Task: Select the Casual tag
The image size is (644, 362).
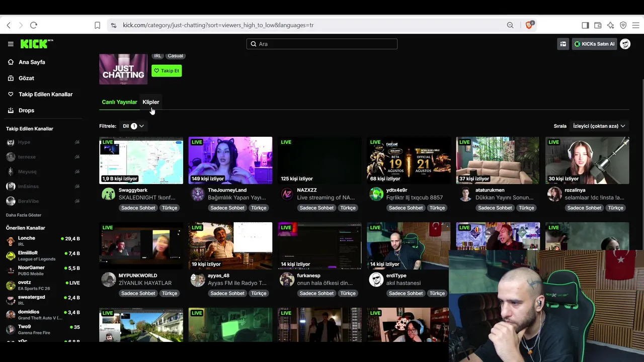Action: point(175,56)
